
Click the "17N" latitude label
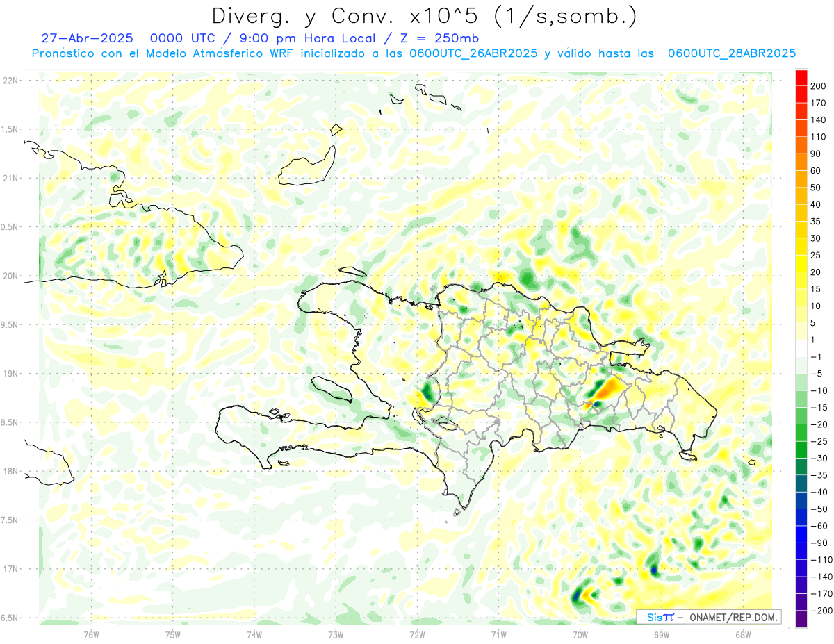pos(10,569)
